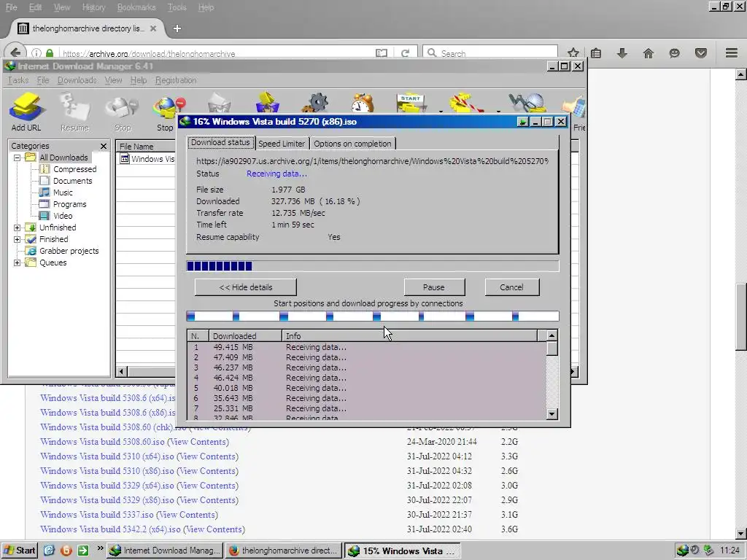
Task: Close the Categories panel
Action: (x=104, y=146)
